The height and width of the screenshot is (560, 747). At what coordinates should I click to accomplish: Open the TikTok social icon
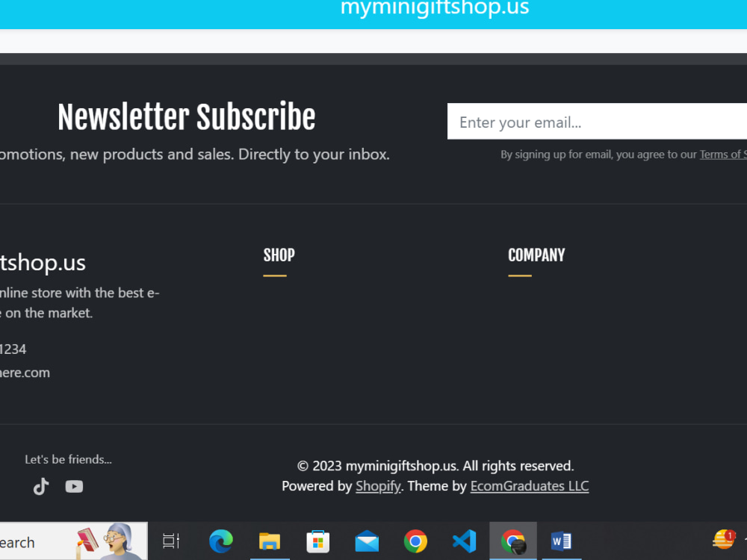41,486
